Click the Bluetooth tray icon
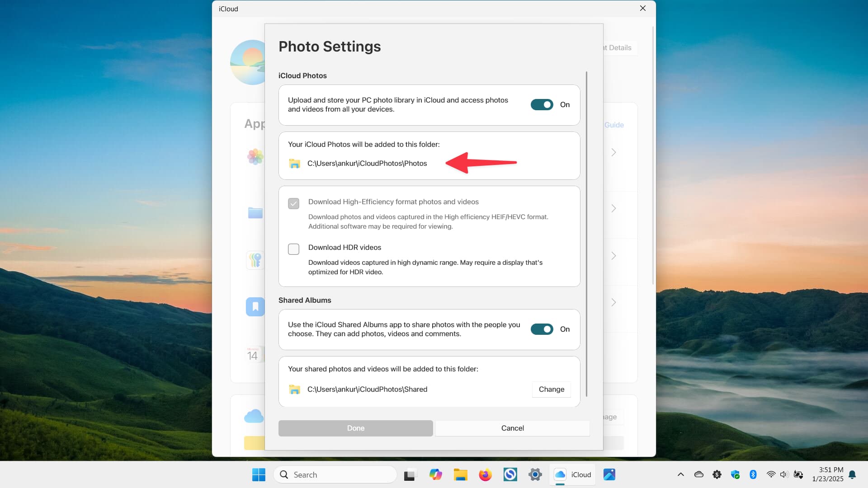The image size is (868, 488). click(x=753, y=474)
